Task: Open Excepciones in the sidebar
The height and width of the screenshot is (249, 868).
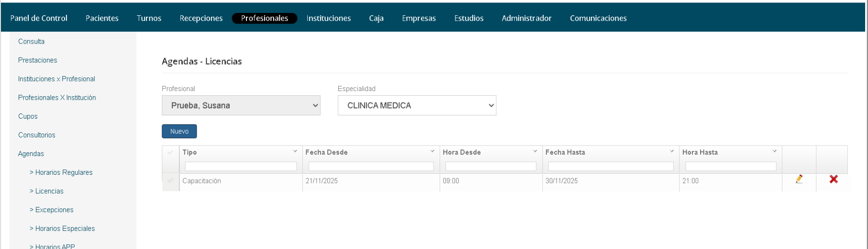Action: coord(54,210)
